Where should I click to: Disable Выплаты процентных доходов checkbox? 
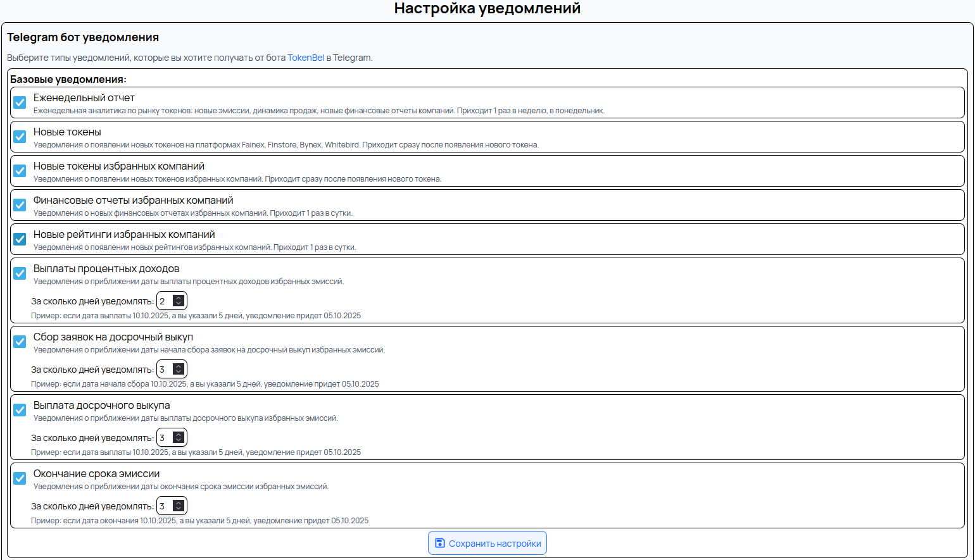20,273
